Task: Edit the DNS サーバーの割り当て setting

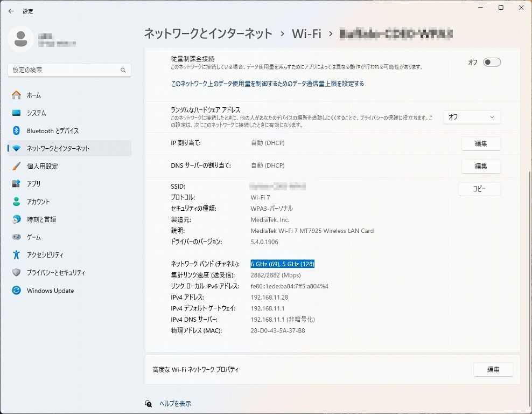Action: 481,166
